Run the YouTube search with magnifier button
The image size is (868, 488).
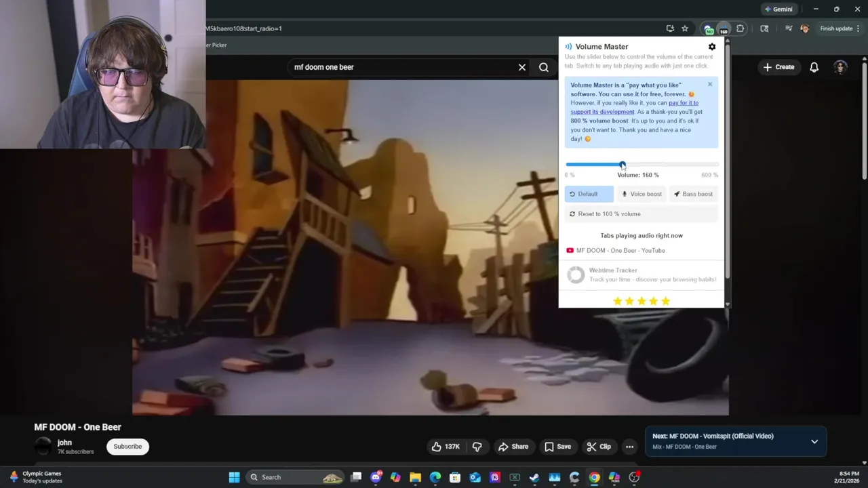click(x=544, y=67)
